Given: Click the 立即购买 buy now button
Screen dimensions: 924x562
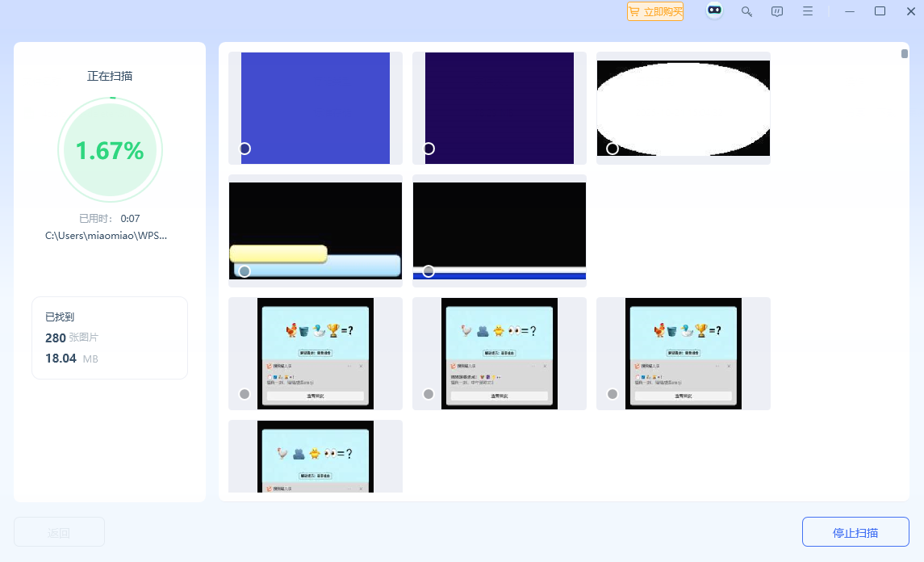Looking at the screenshot, I should point(655,11).
